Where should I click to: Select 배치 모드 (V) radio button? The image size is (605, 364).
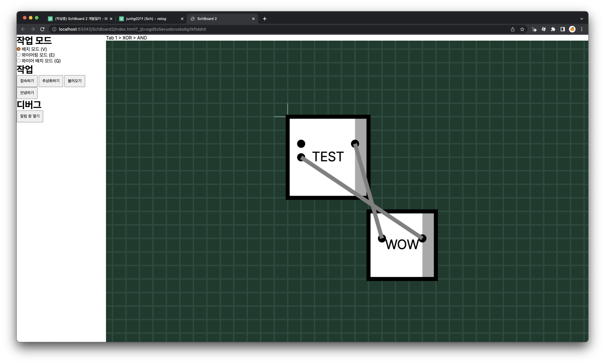click(x=19, y=49)
